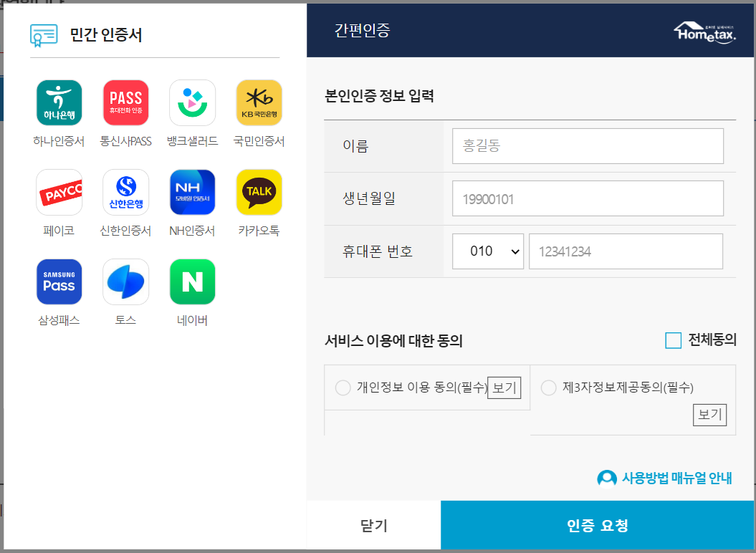Screen dimensions: 756x553
Task: Click 보기 next to 개인정보 이용 동의
Action: 504,388
